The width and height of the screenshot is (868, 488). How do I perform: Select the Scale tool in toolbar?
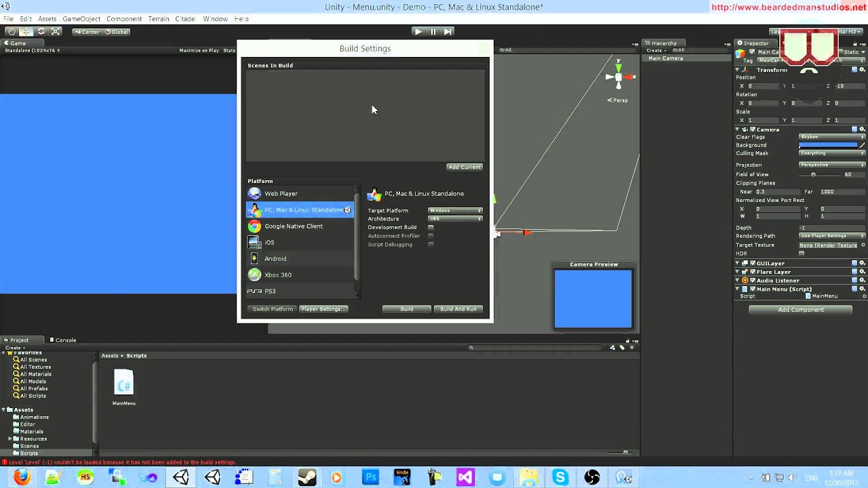(x=56, y=32)
